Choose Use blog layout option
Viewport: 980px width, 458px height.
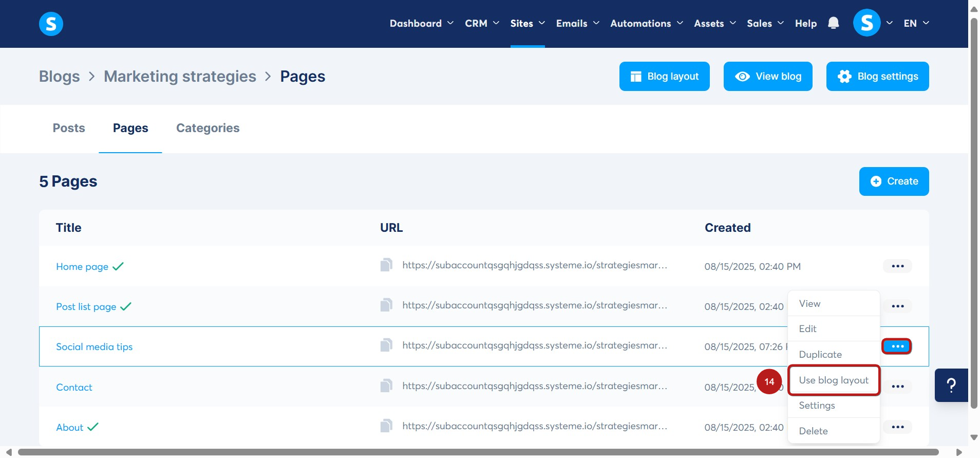pos(834,380)
